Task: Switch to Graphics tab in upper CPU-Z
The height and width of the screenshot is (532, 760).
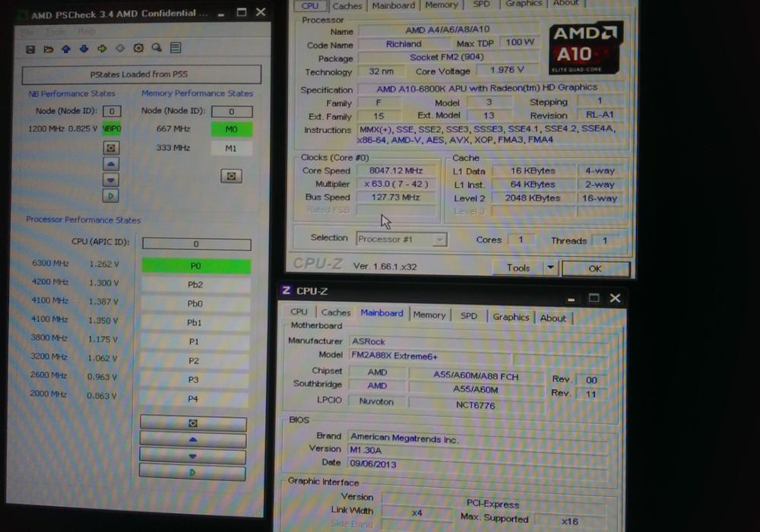Action: pyautogui.click(x=524, y=4)
